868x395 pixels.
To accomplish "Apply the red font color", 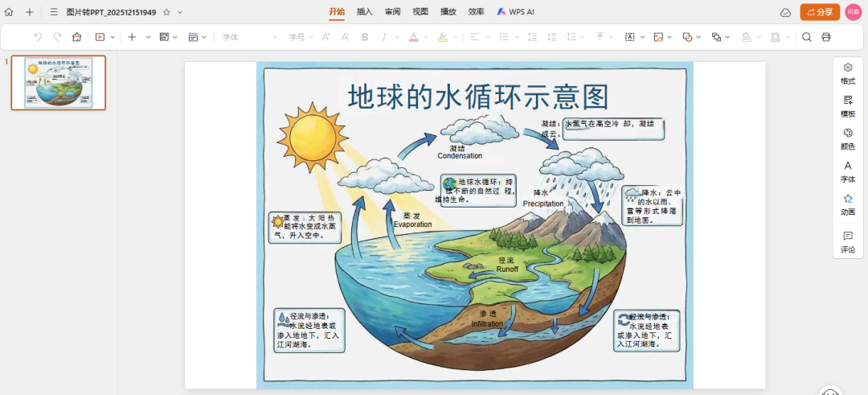I will coord(414,37).
